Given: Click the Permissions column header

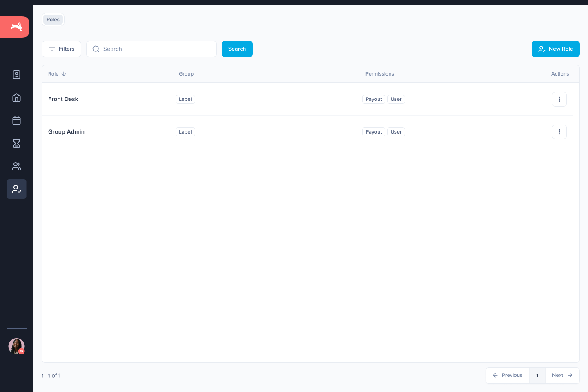Looking at the screenshot, I should click(380, 74).
